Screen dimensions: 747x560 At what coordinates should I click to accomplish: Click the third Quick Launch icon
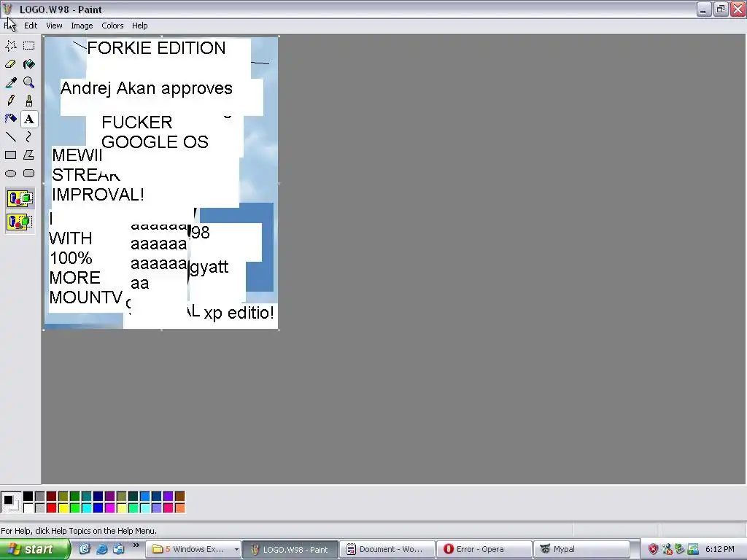(x=119, y=550)
